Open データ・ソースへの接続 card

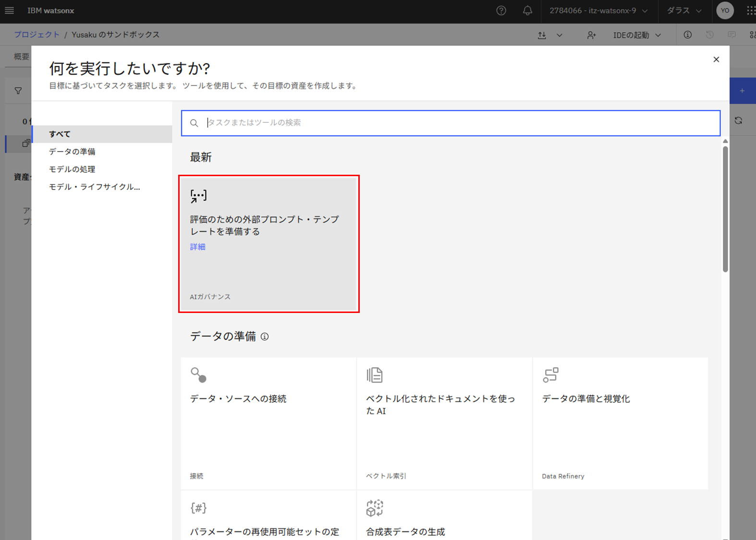[268, 423]
